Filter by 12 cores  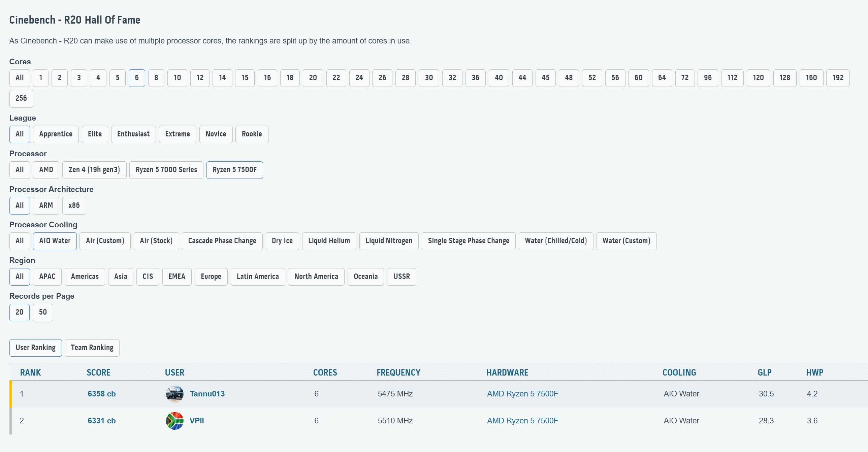click(200, 78)
